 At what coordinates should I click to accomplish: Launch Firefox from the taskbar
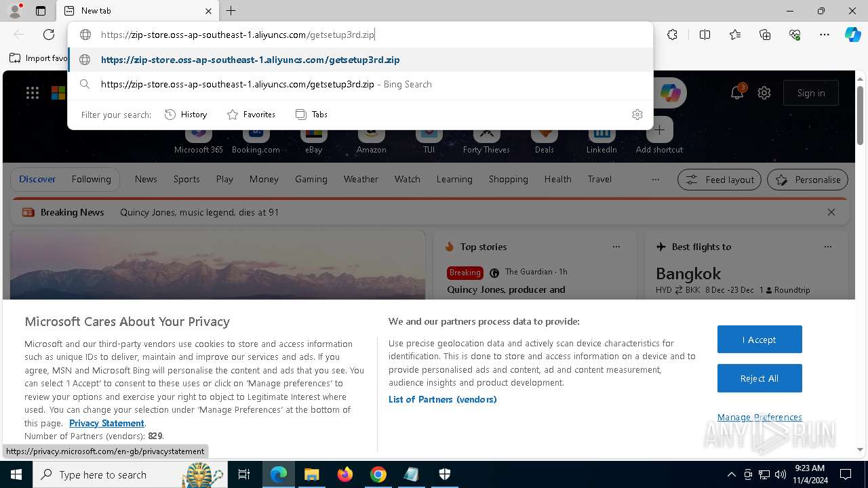coord(345,474)
